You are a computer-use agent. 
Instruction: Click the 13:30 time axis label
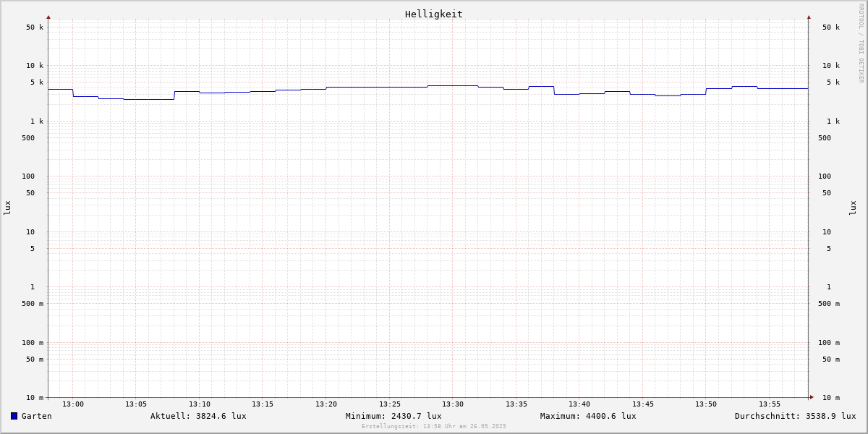coord(453,404)
